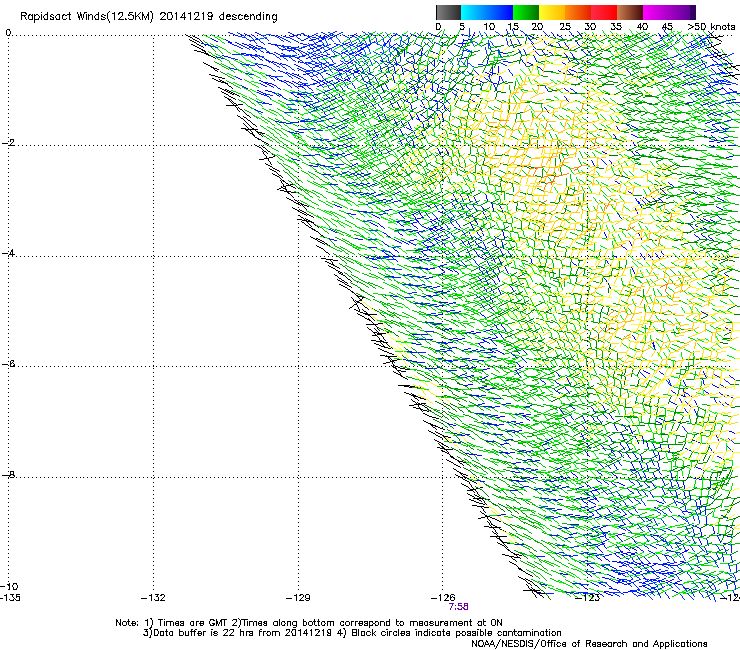Click the blue 10-15 knots color swatch
The width and height of the screenshot is (740, 650).
500,12
